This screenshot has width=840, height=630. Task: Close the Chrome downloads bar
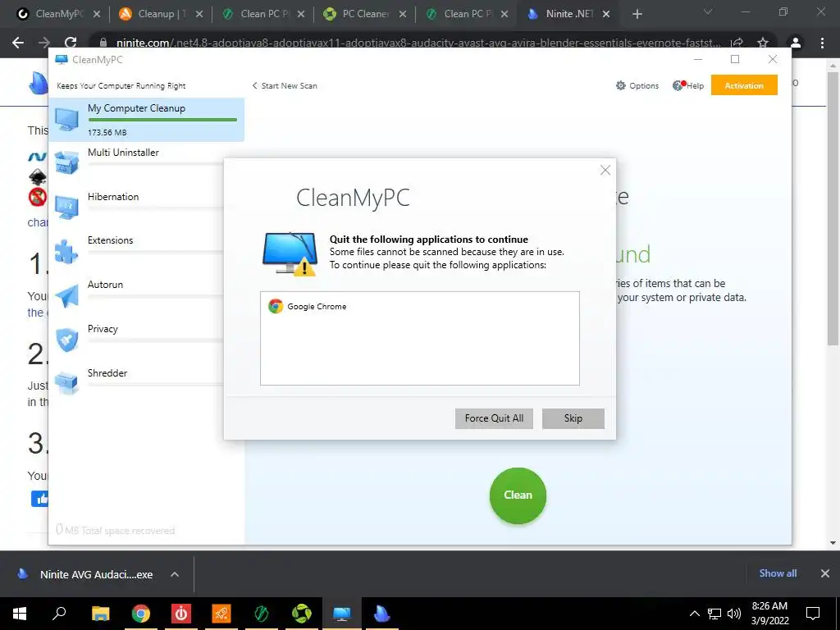click(x=825, y=573)
